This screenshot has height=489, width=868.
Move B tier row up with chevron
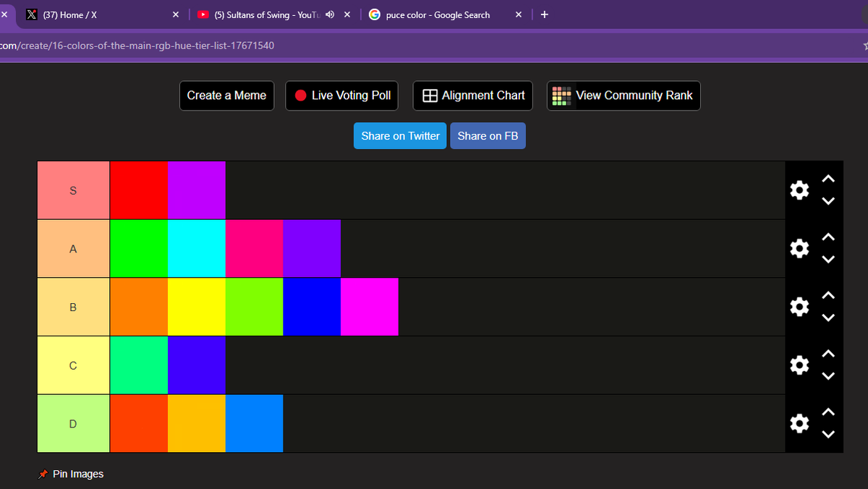coord(829,295)
